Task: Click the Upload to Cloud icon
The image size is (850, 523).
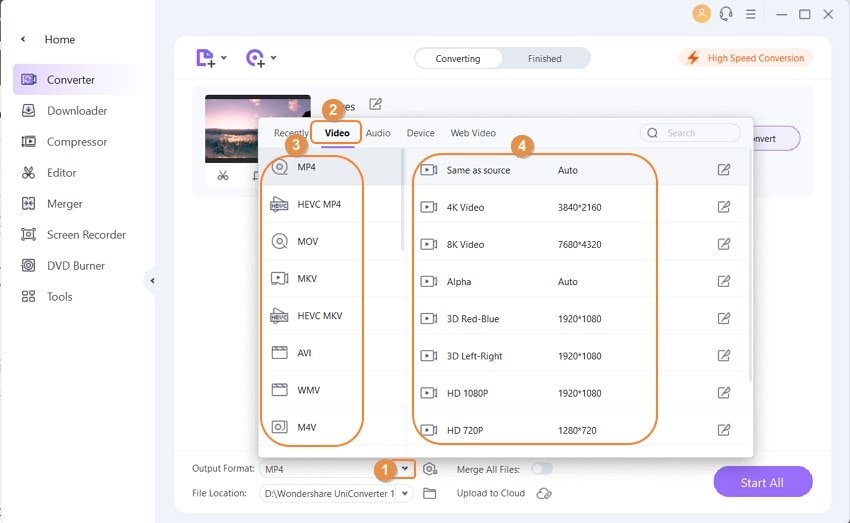Action: point(544,493)
